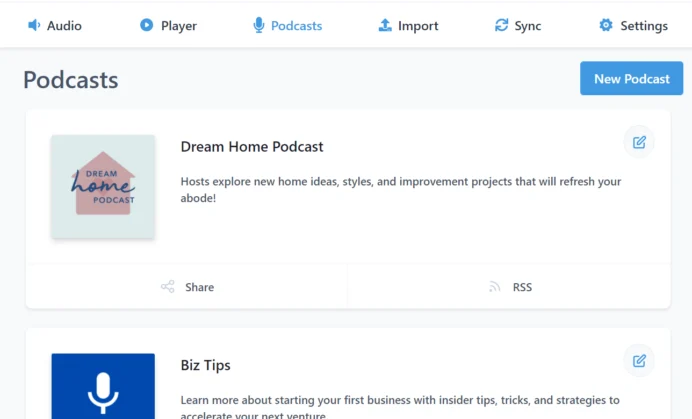Open the RSS text link
The width and height of the screenshot is (692, 419).
[x=522, y=287]
